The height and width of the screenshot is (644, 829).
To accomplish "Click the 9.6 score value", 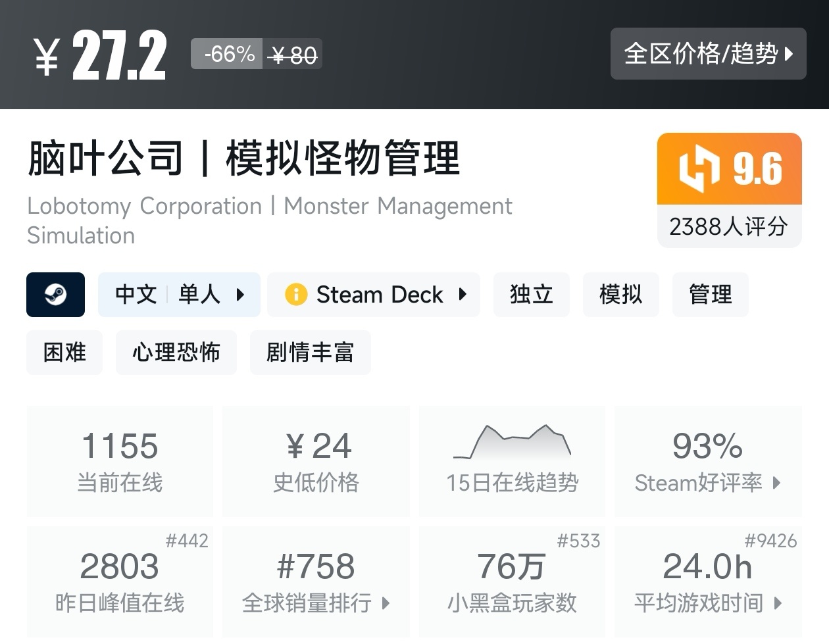I will (x=757, y=169).
